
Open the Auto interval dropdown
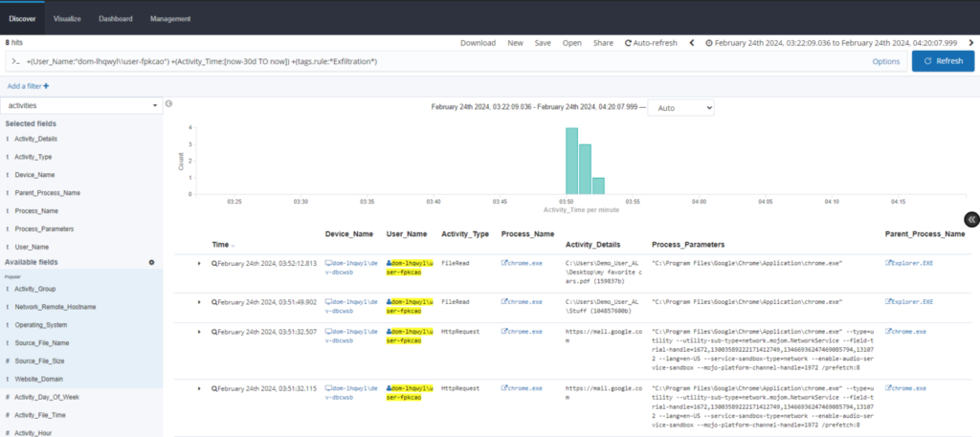pyautogui.click(x=680, y=108)
